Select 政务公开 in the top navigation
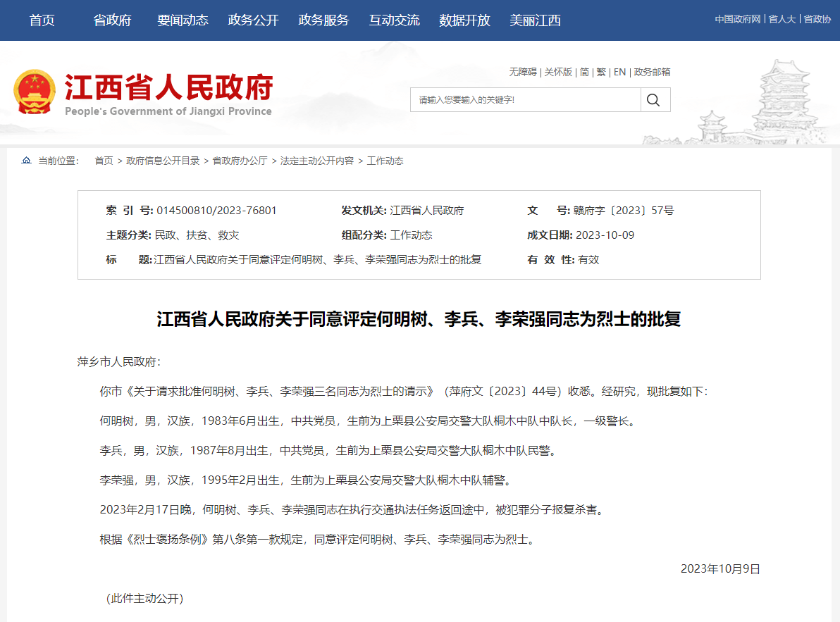 253,20
